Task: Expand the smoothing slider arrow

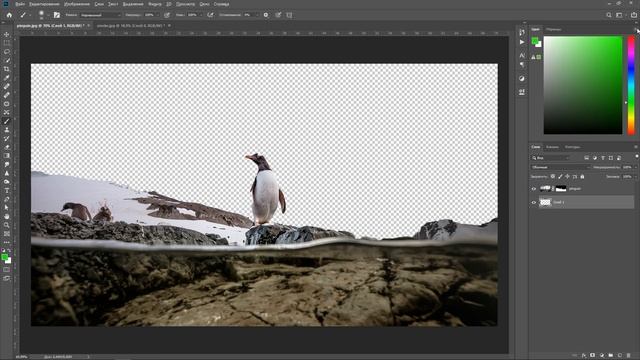Action: click(257, 15)
